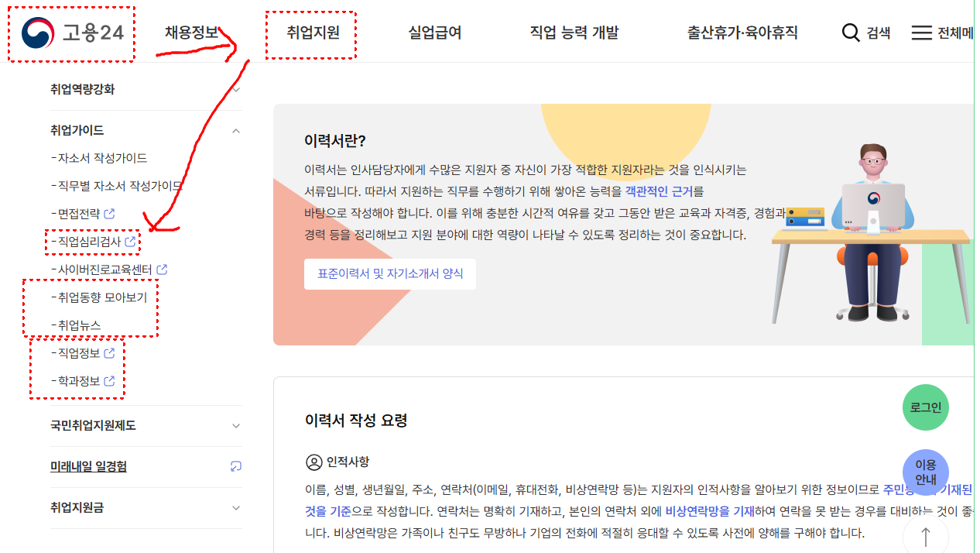Open 전체메뉴 using the hamburger icon
This screenshot has width=980, height=553.
tap(920, 33)
